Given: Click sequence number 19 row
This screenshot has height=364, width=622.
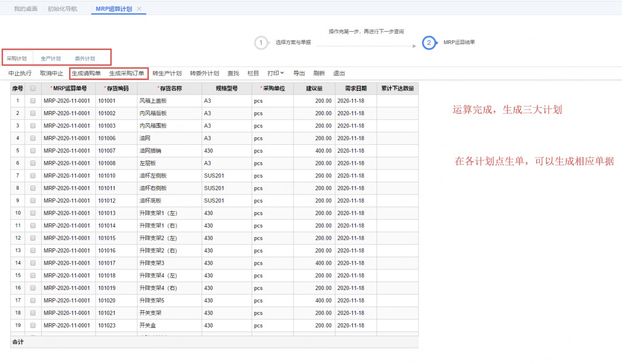Looking at the screenshot, I should (18, 325).
